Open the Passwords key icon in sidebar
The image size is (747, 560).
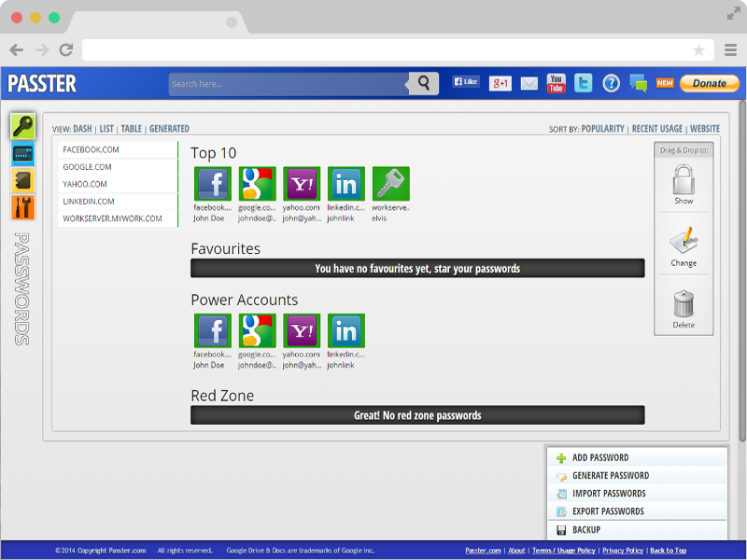tap(22, 126)
